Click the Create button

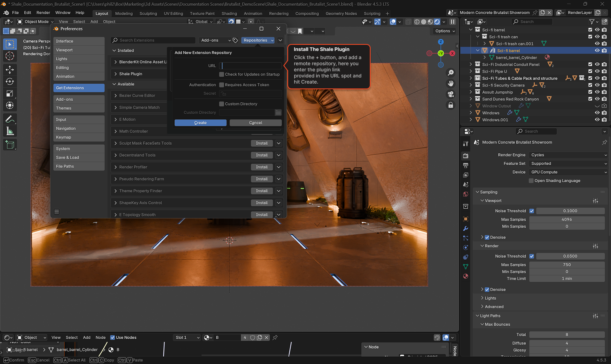[x=200, y=123]
